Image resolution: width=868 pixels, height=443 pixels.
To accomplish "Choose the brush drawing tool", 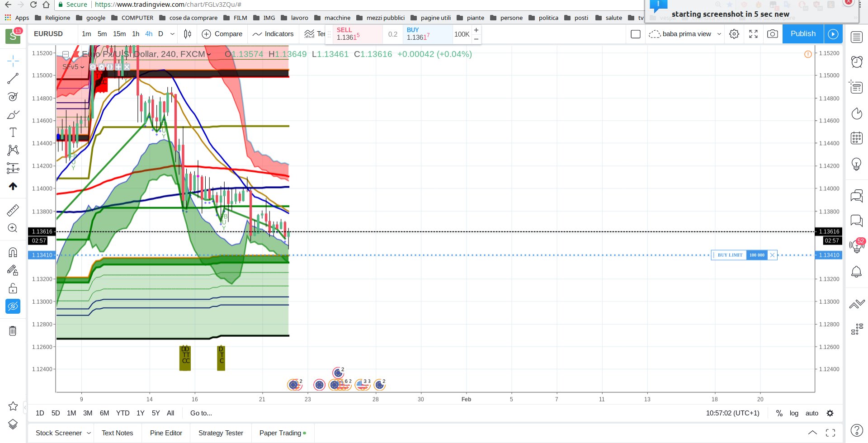I will (13, 115).
